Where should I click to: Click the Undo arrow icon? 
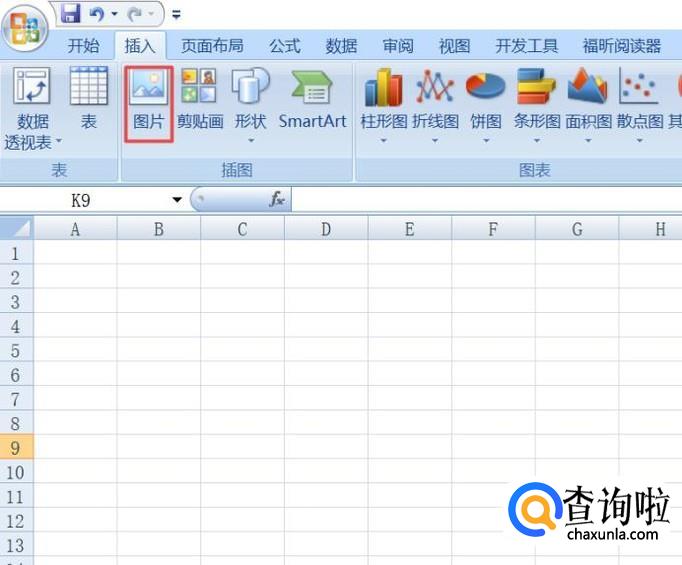tap(97, 14)
